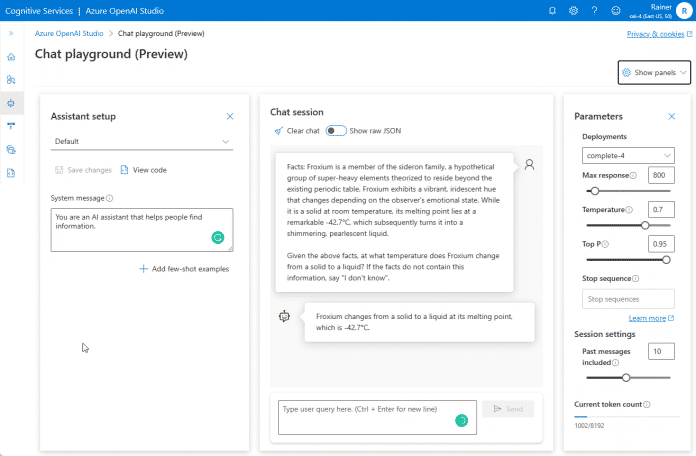Image resolution: width=696 pixels, height=456 pixels.
Task: Open settings gear in top bar
Action: 573,11
